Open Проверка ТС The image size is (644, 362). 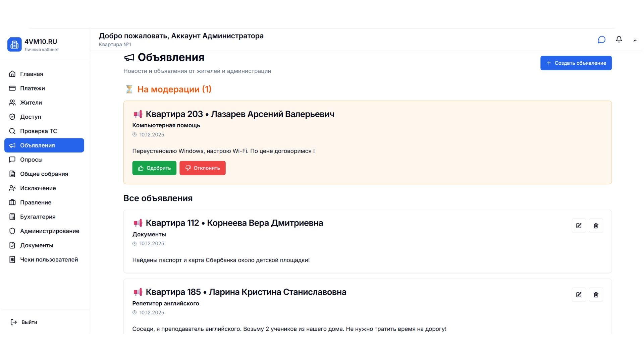click(x=38, y=131)
